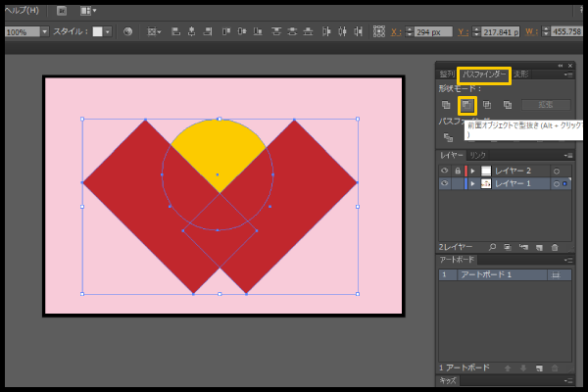Click the recolor artwork wheel icon
This screenshot has width=588, height=392.
point(127,31)
